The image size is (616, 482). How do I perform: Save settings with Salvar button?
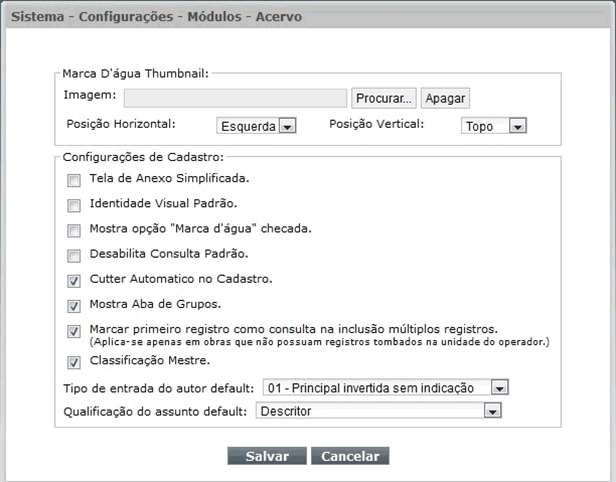(267, 456)
